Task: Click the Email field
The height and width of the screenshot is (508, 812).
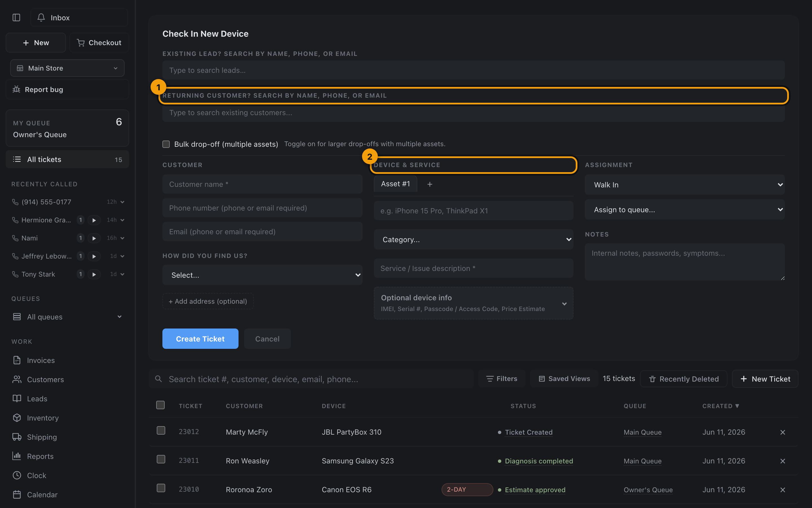Action: pyautogui.click(x=262, y=231)
